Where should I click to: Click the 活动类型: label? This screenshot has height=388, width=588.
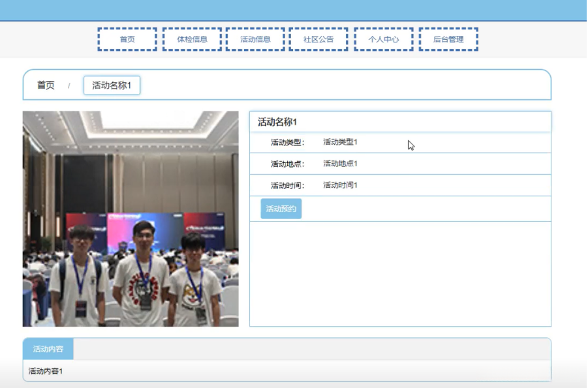pyautogui.click(x=288, y=142)
